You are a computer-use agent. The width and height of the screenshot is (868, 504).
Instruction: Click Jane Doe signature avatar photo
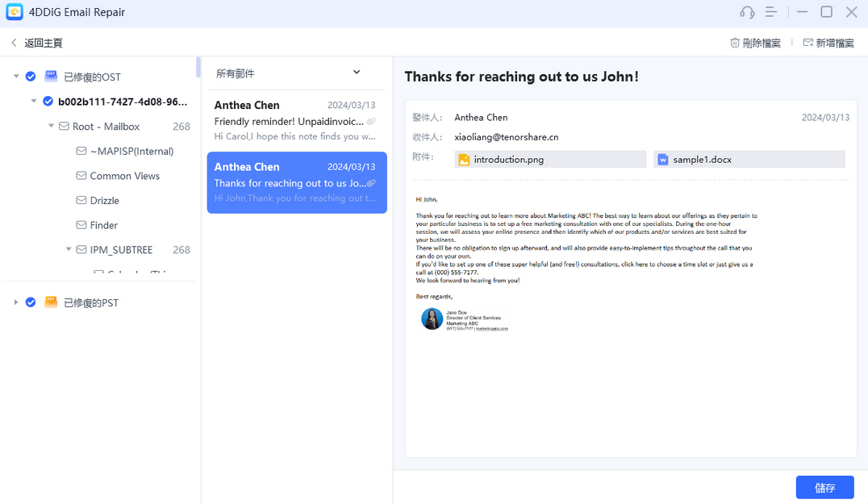pyautogui.click(x=432, y=319)
